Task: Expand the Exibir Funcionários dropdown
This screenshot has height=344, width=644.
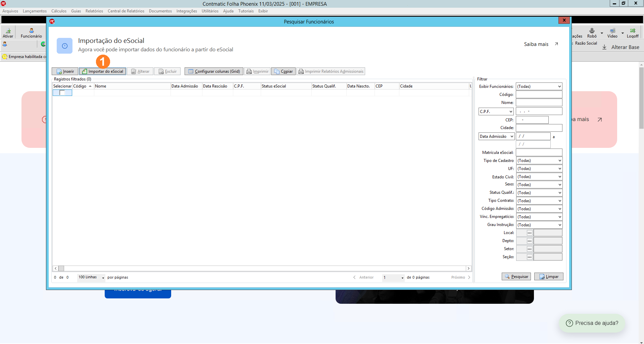Action: pyautogui.click(x=539, y=87)
